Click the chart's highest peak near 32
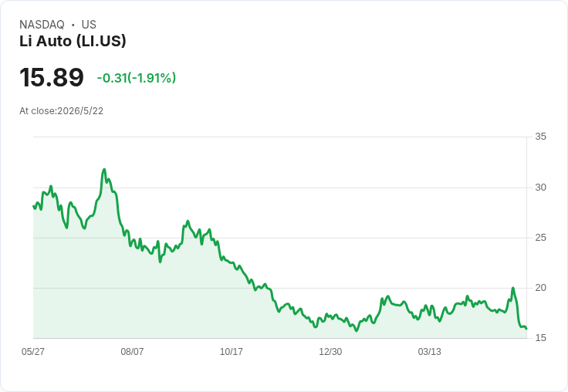This screenshot has width=568, height=392. (x=104, y=169)
